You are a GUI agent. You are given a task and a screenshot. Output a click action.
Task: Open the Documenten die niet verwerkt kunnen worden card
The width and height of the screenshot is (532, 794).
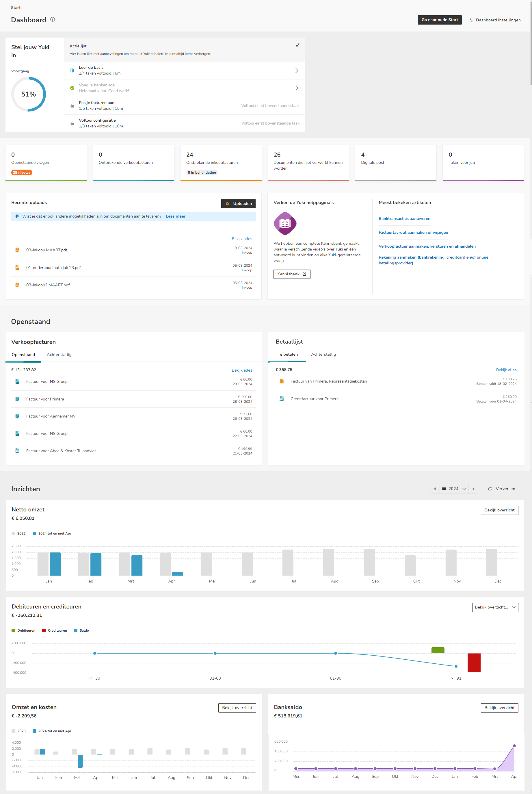308,163
